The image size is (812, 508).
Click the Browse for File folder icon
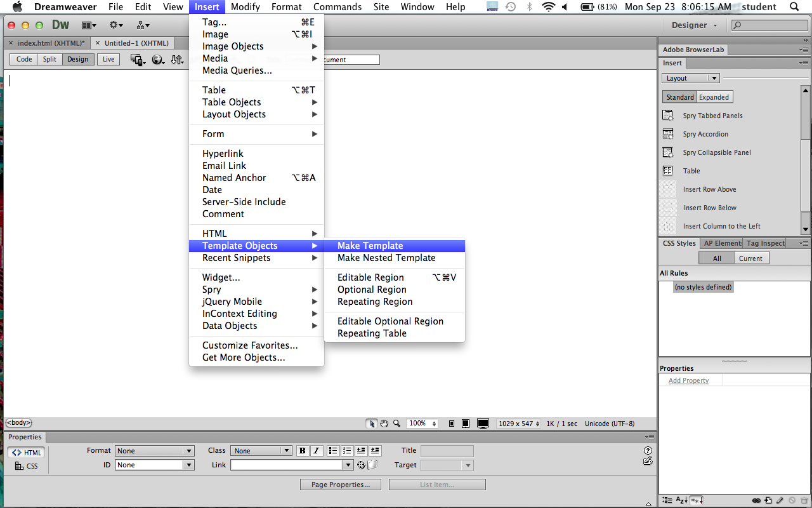click(x=373, y=465)
